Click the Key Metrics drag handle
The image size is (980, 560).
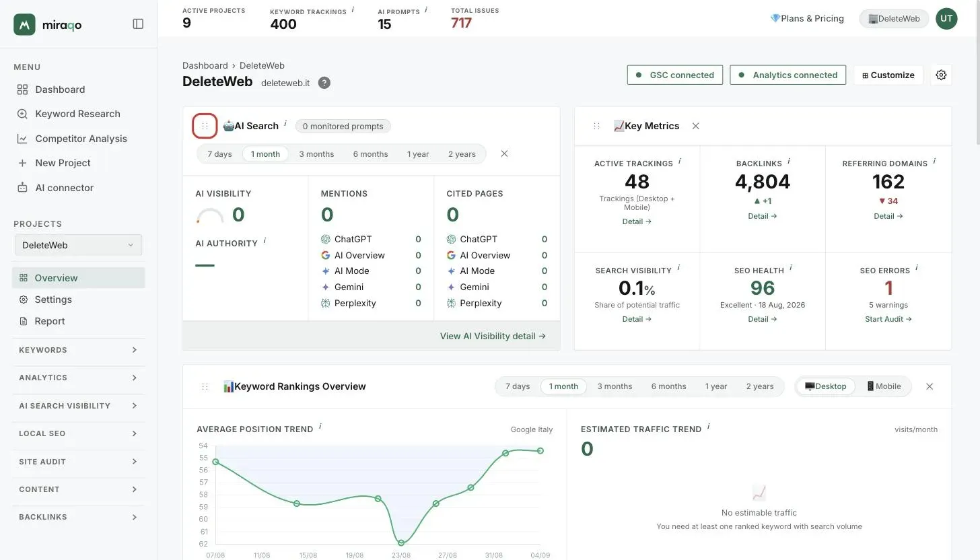[596, 126]
